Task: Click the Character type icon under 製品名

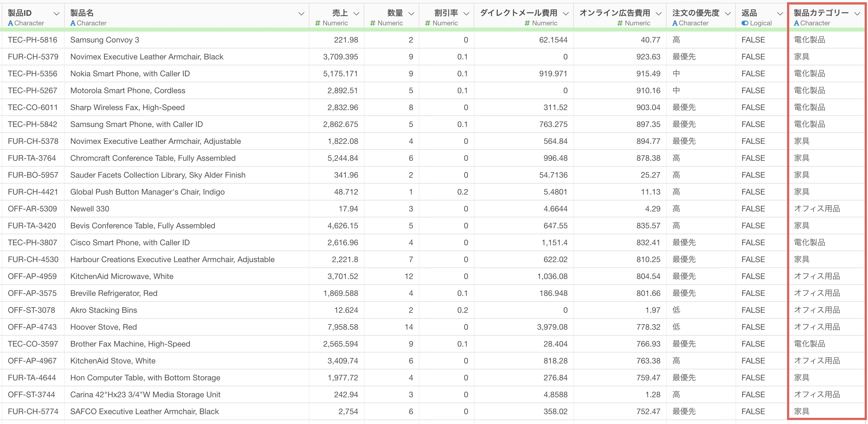Action: 73,23
